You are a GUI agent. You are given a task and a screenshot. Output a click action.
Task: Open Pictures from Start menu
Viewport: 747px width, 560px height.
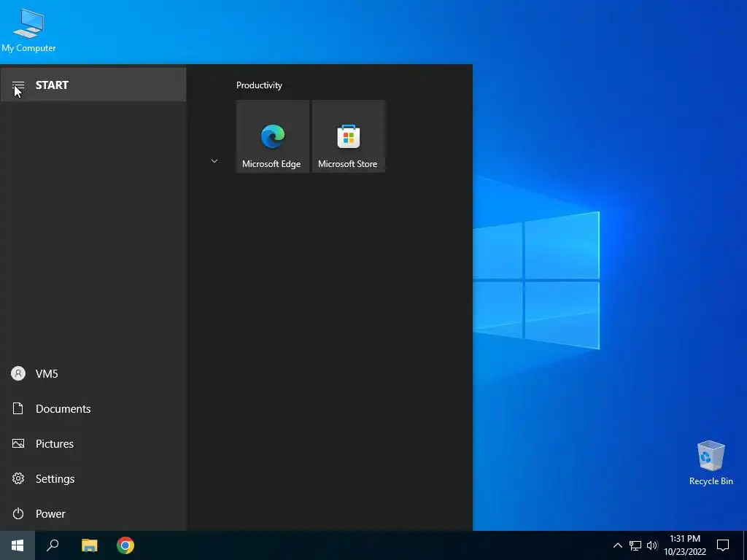click(93, 444)
